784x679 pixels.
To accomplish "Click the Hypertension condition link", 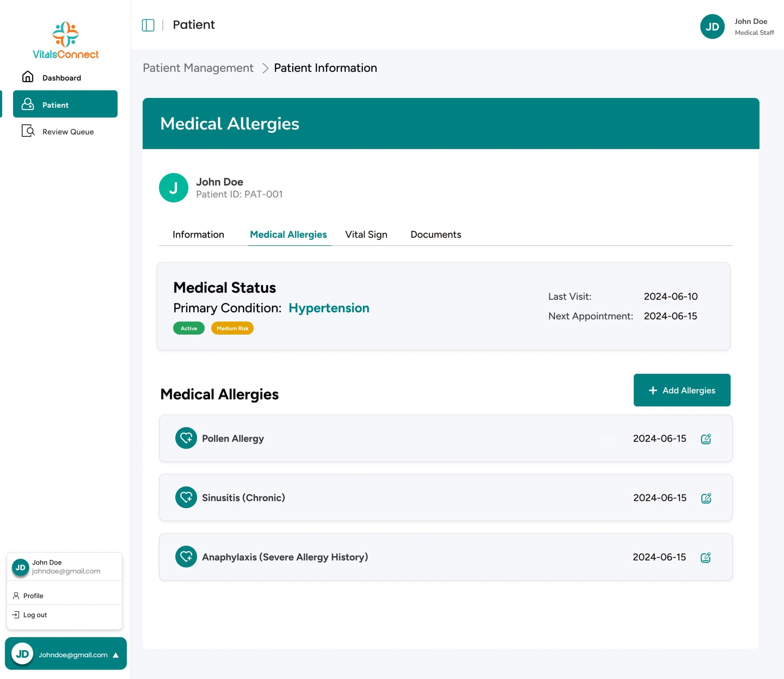I will pos(329,308).
